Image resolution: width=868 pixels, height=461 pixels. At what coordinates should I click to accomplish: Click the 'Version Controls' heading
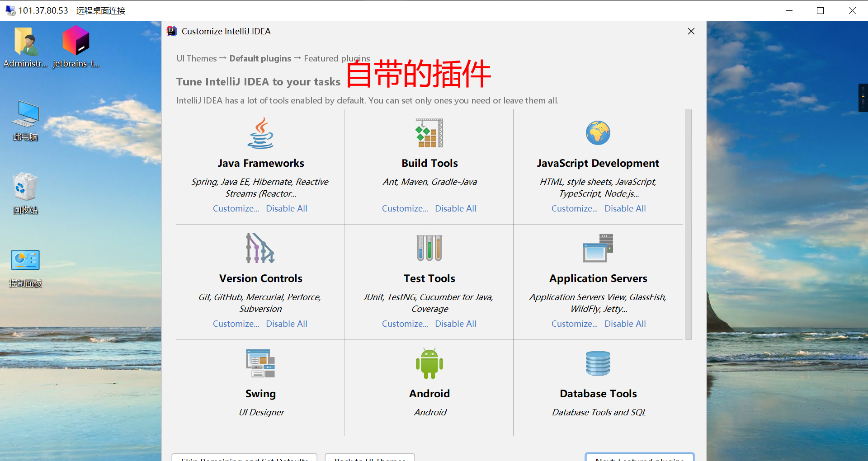(261, 278)
